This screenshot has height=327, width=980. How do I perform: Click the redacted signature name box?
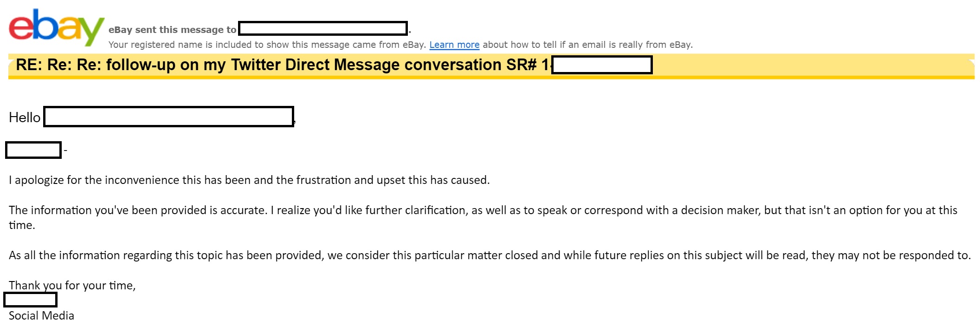(x=30, y=300)
